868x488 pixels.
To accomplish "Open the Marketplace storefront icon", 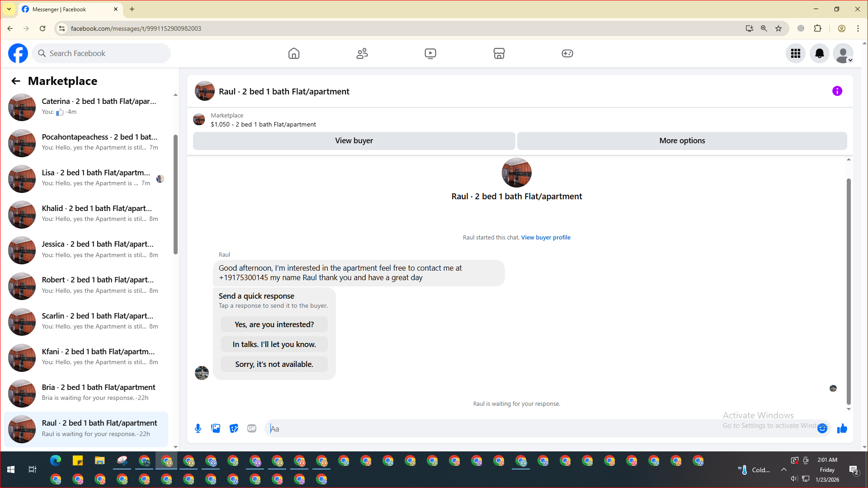I will pyautogui.click(x=499, y=53).
